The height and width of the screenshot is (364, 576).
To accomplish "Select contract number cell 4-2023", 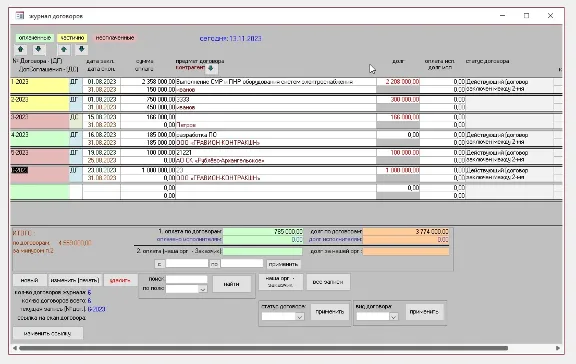I will click(x=40, y=138).
